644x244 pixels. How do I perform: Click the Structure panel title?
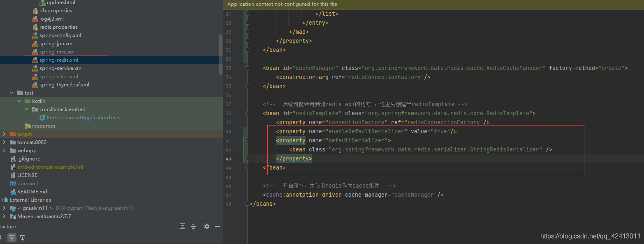tap(8, 227)
